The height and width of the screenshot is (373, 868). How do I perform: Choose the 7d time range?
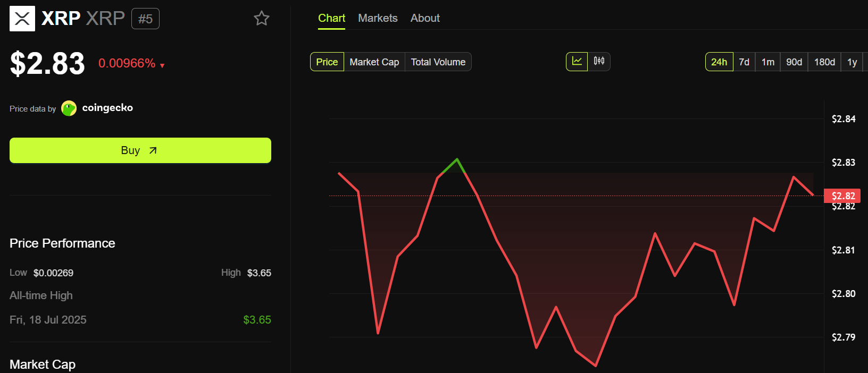744,62
